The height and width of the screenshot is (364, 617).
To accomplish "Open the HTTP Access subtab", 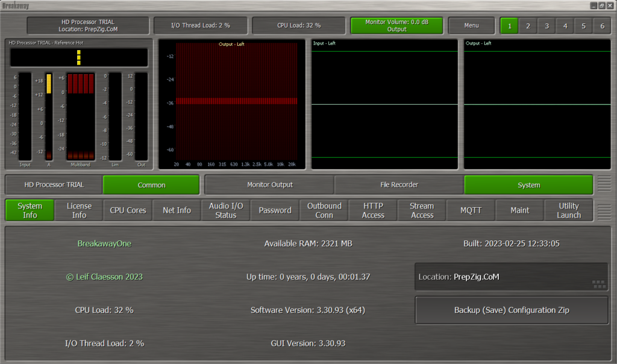I will [x=372, y=210].
